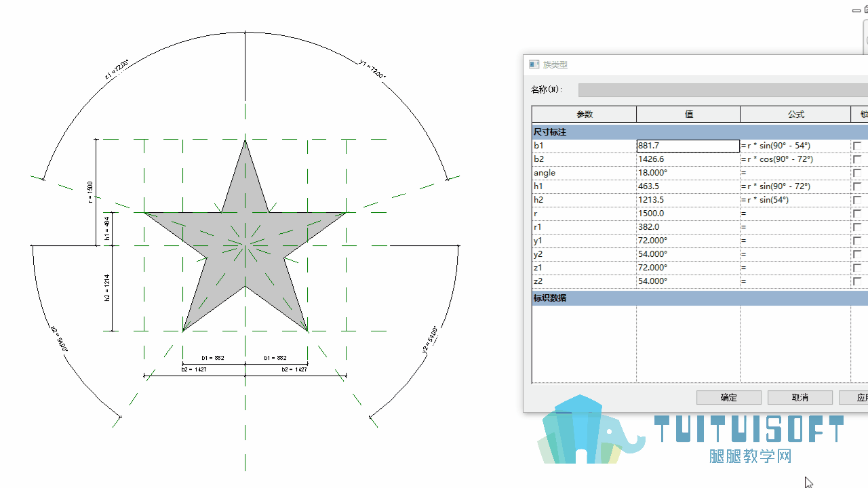Click the z2 = 54.00° angular dimension
Screen dimensions: 868x488
pyautogui.click(x=60, y=338)
